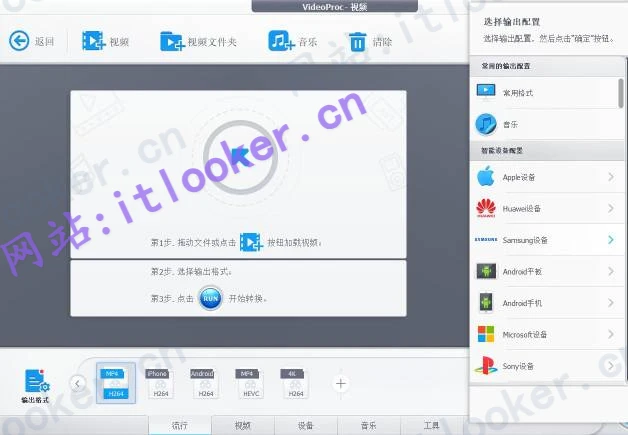Click the Android phone icon
Viewport: 628px width, 435px height.
pos(486,302)
